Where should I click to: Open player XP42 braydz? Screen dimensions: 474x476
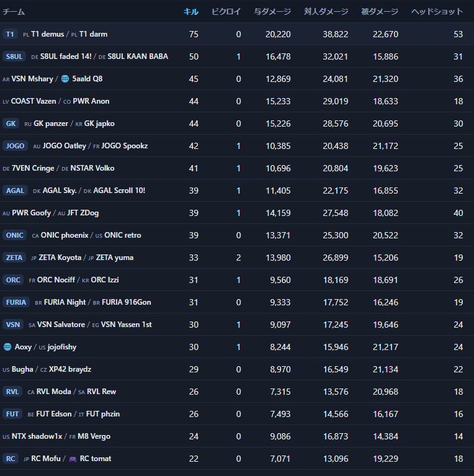[x=70, y=369]
